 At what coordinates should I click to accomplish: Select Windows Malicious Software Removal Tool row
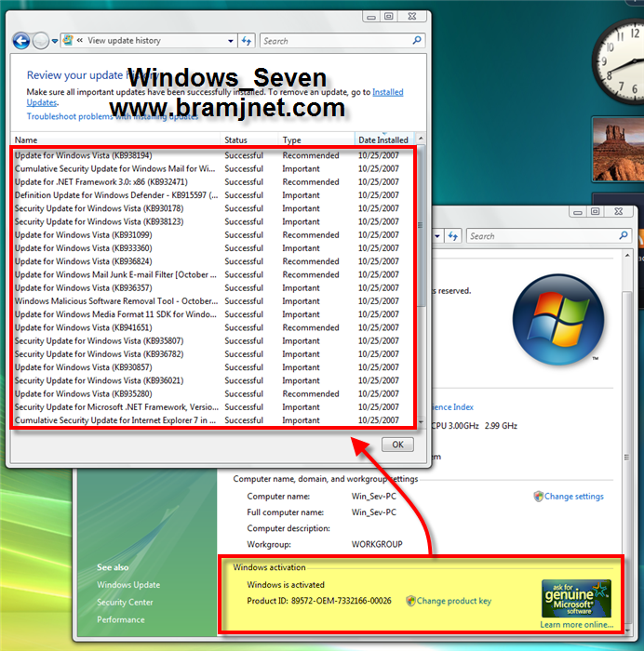point(213,301)
